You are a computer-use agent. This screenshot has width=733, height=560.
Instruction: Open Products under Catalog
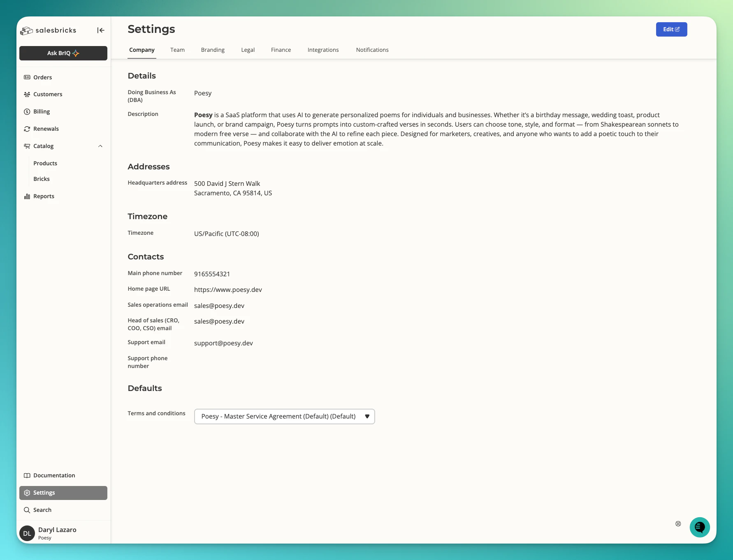(45, 164)
